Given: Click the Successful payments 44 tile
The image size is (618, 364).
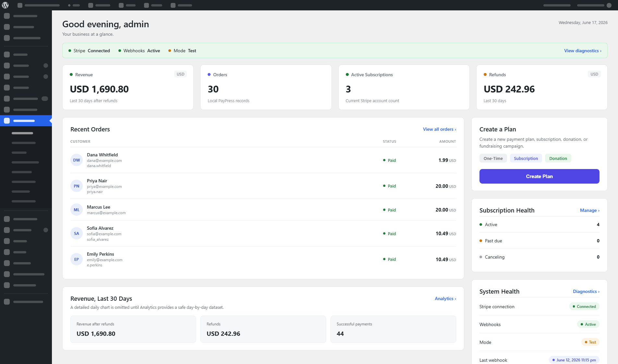Looking at the screenshot, I should click(393, 329).
